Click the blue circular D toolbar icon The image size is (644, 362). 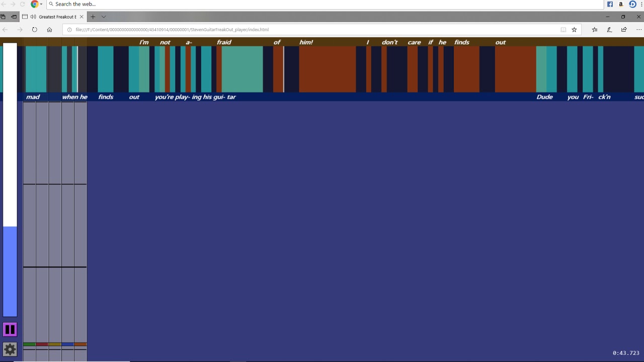coord(633,4)
